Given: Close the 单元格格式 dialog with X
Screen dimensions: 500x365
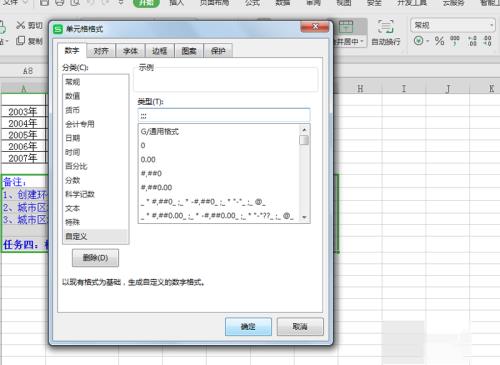Looking at the screenshot, I should [315, 27].
